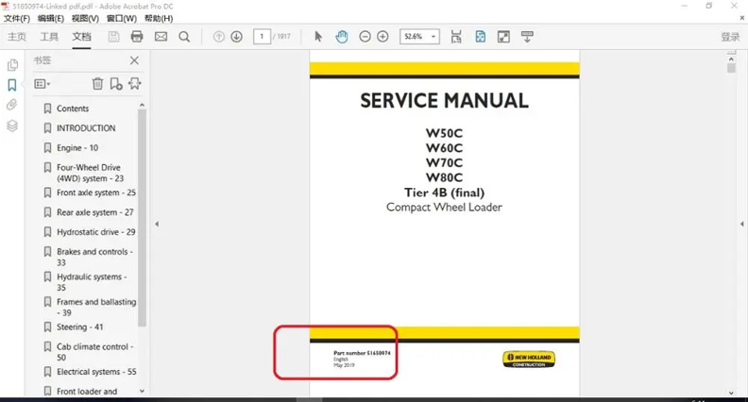Choose the arrow selection tool
Screen dimensions: 748x402
[318, 37]
